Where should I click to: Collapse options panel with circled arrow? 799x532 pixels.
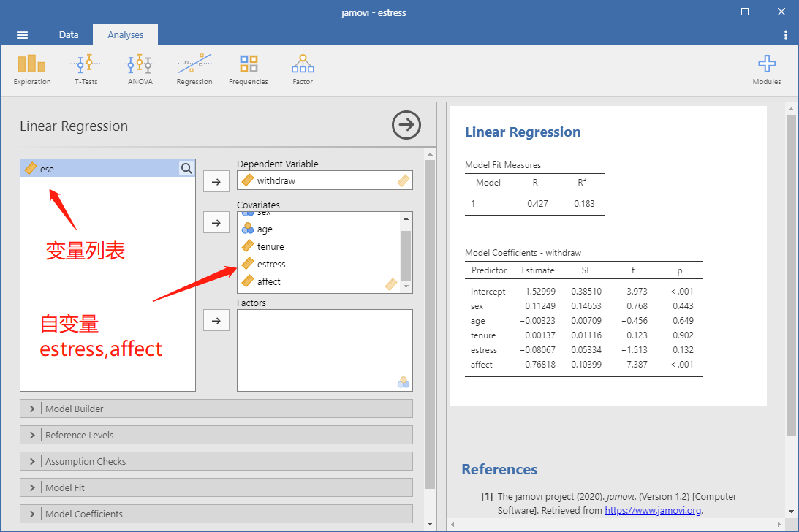406,125
